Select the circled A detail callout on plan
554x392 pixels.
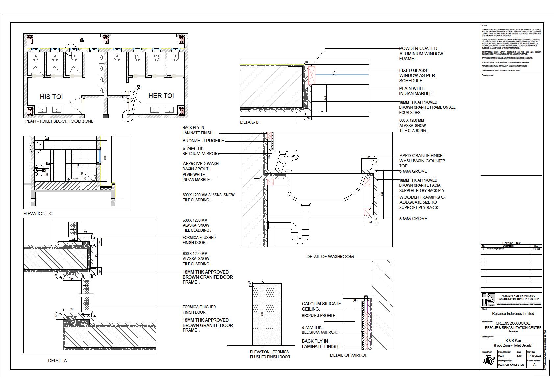[139, 87]
